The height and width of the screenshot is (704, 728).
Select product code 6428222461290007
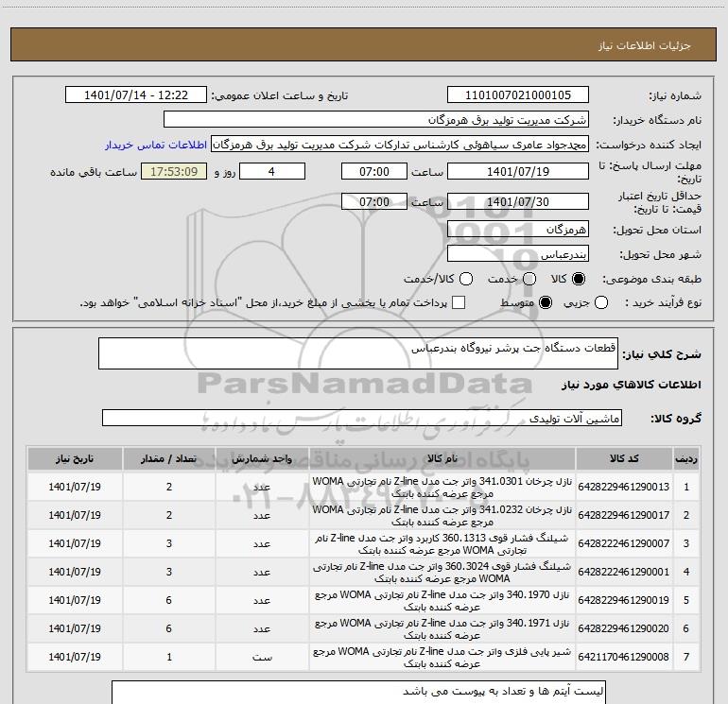[624, 543]
